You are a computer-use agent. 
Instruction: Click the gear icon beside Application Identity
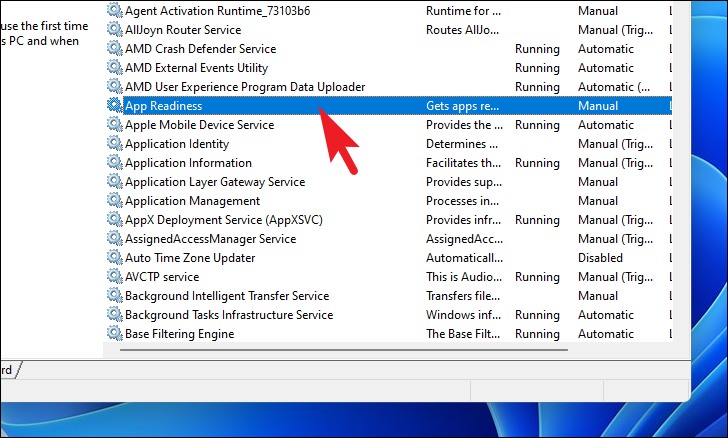115,144
